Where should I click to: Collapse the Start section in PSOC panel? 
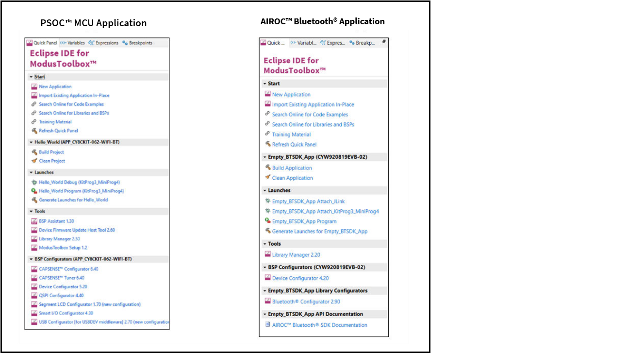coord(31,77)
